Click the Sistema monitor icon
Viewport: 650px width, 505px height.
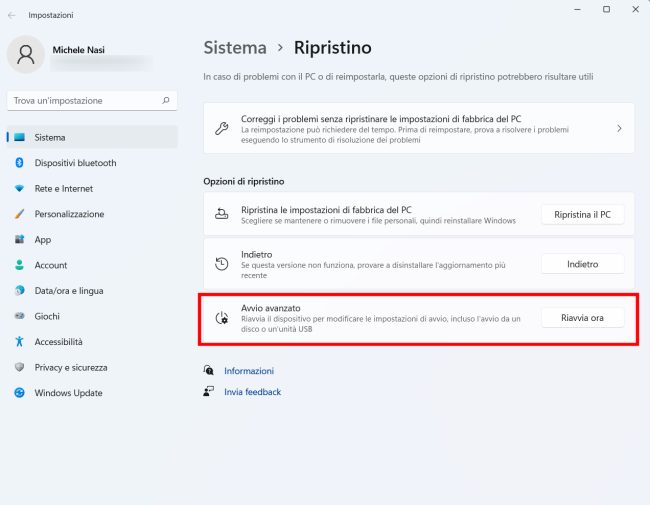(x=19, y=137)
